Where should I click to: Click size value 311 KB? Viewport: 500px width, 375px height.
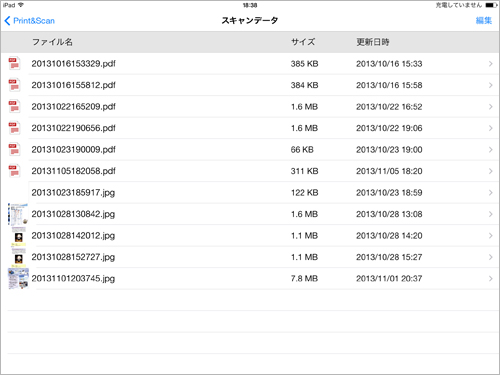[304, 171]
